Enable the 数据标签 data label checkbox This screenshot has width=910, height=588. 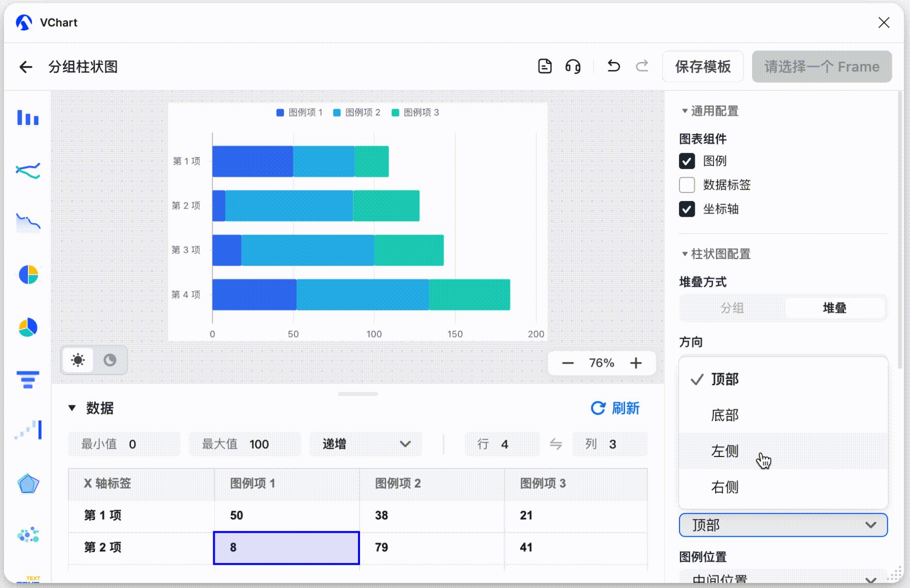[x=687, y=185]
